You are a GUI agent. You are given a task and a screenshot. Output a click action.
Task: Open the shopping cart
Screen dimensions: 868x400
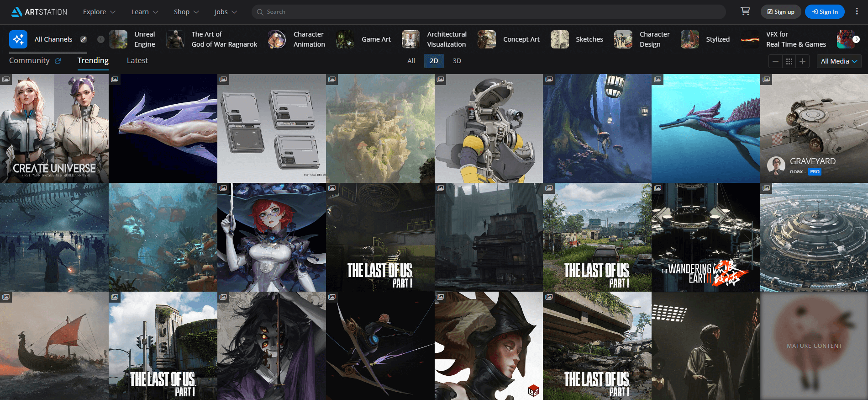click(x=745, y=11)
